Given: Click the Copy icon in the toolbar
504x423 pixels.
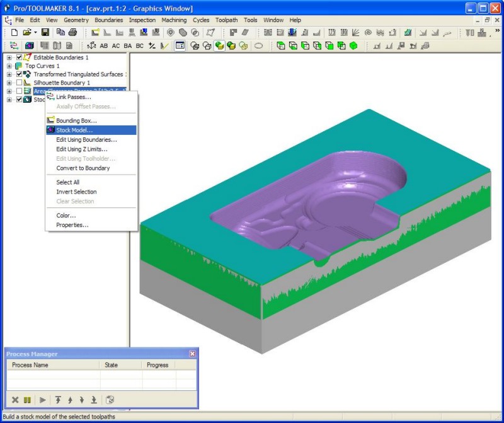Looking at the screenshot, I should [60, 33].
